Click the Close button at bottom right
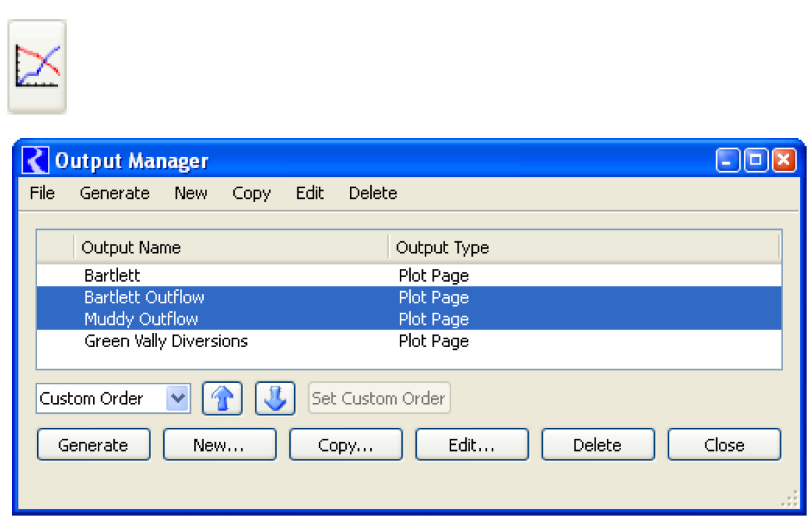The image size is (812, 525). tap(724, 445)
